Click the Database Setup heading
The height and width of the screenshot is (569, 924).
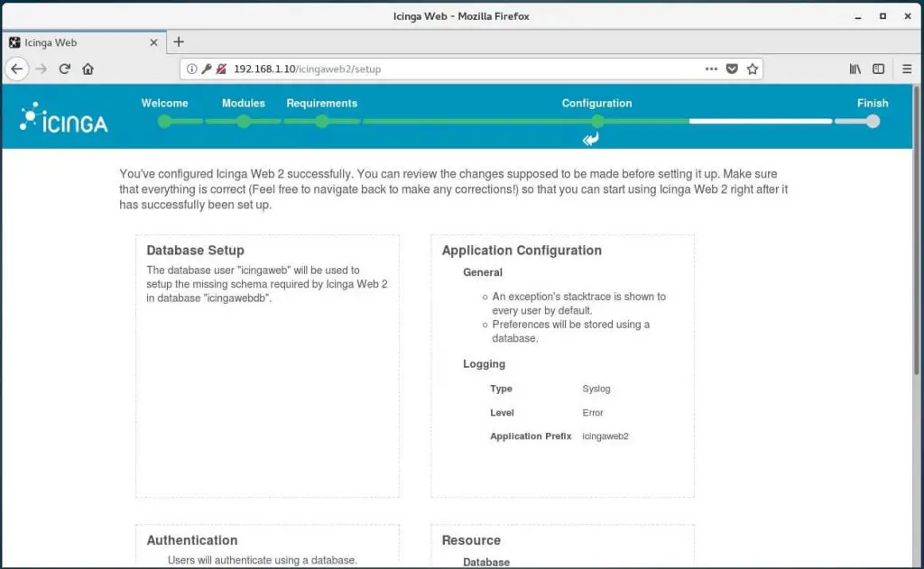pyautogui.click(x=195, y=251)
